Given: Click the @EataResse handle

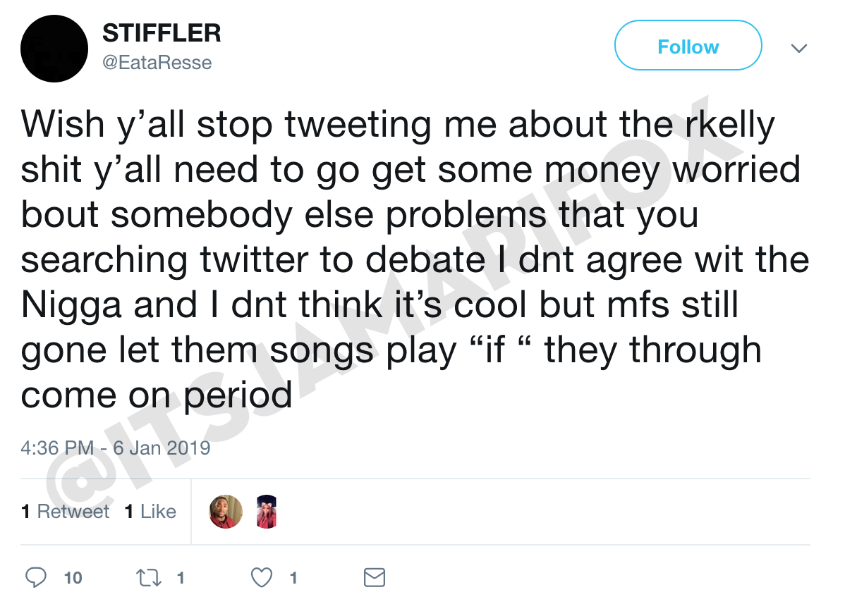Looking at the screenshot, I should (157, 63).
